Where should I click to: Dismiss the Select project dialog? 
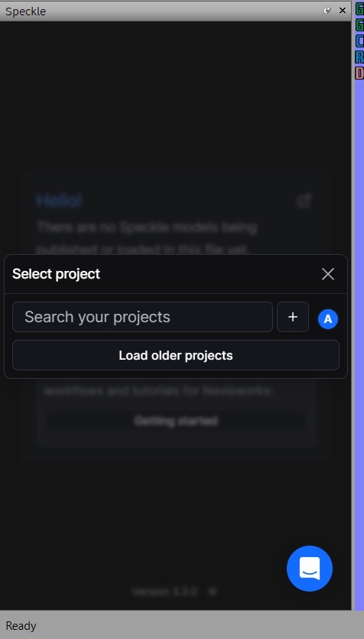[x=328, y=274]
